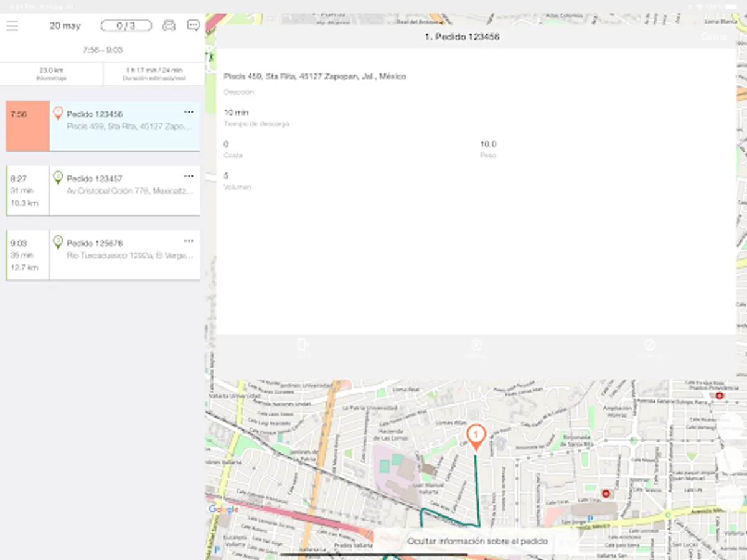Open options for Pedido 123456
The height and width of the screenshot is (560, 747).
coord(189,112)
